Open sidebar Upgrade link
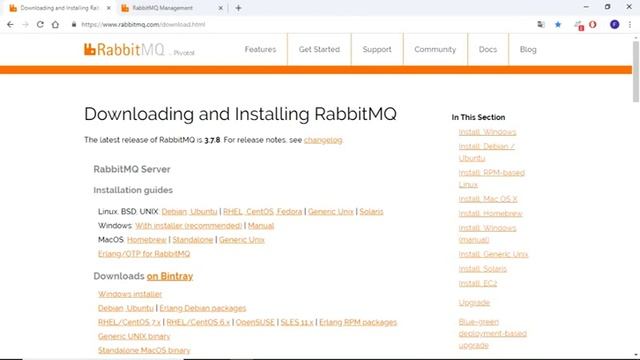This screenshot has width=640, height=360. [x=474, y=302]
